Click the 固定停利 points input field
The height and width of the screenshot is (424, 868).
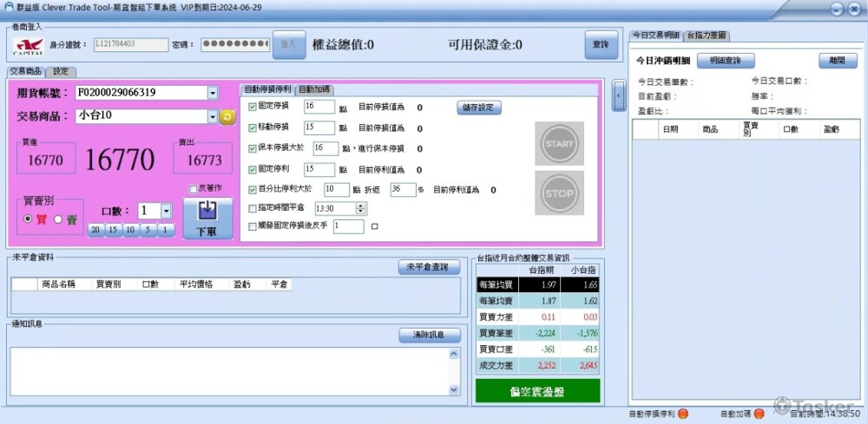[319, 169]
